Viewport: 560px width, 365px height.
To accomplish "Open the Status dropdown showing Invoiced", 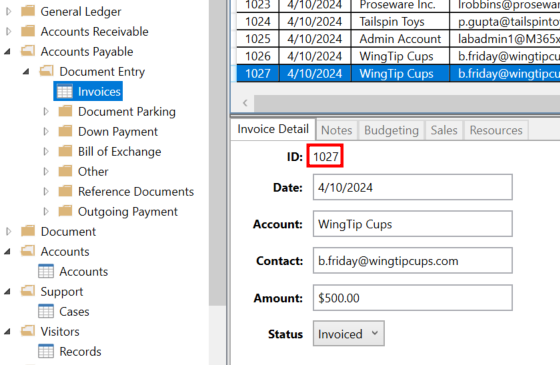I will (349, 334).
